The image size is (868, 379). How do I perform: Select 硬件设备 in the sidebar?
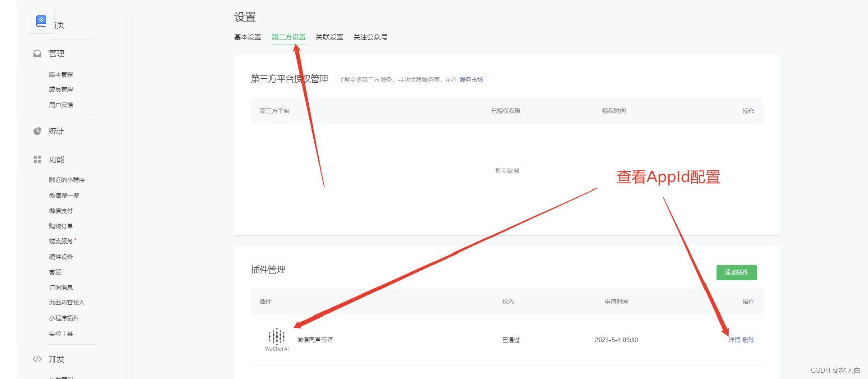tap(61, 257)
